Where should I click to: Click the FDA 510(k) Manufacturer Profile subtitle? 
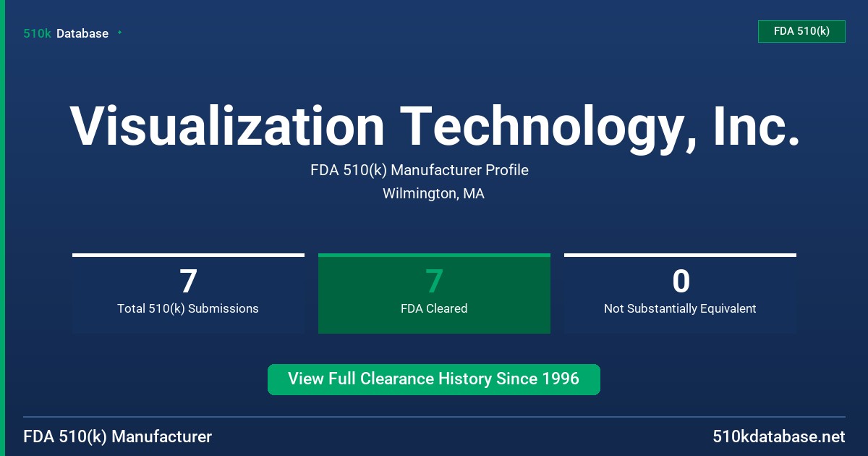point(420,170)
